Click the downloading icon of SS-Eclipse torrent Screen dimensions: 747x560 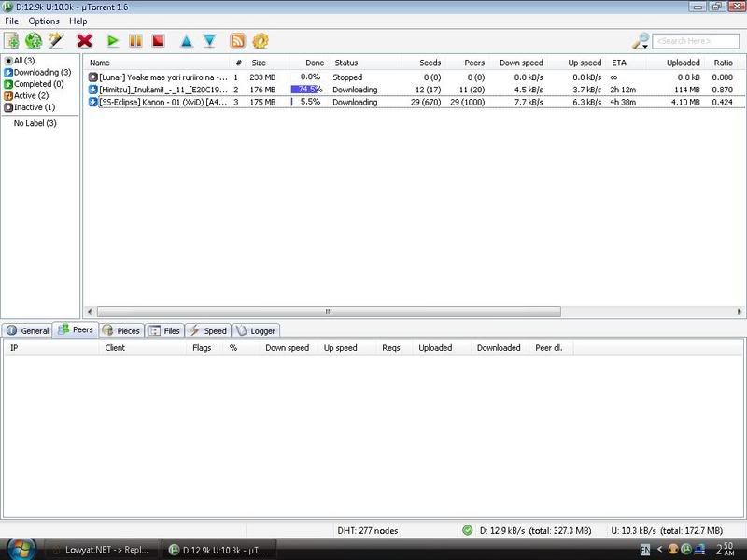pos(92,102)
